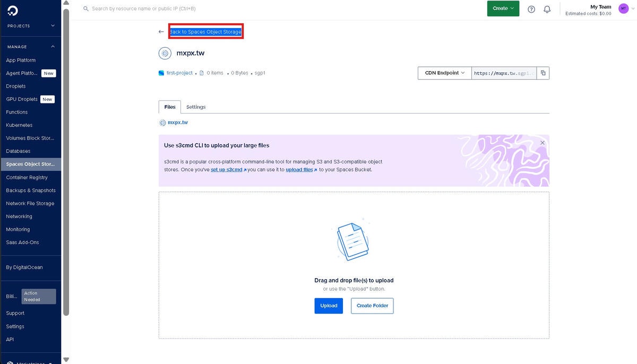The width and height of the screenshot is (637, 364).
Task: Switch to the Settings tab
Action: coord(196,107)
